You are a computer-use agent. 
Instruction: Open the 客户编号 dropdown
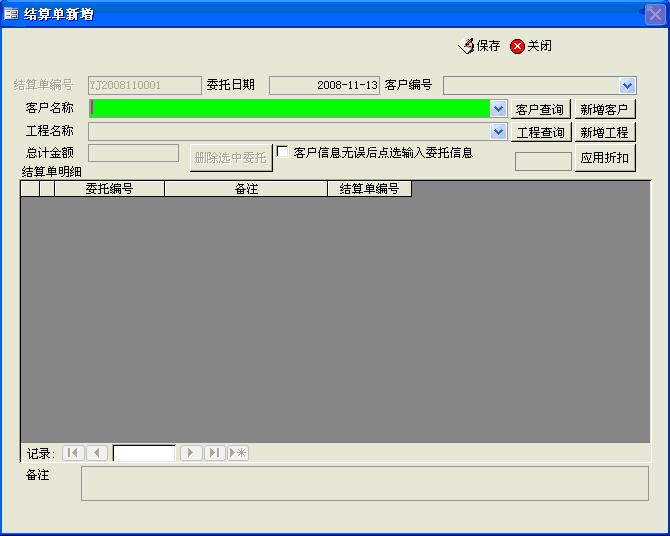coord(627,85)
